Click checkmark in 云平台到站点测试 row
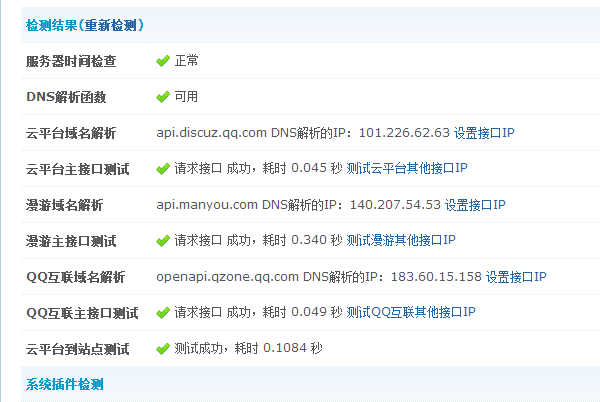 pyautogui.click(x=163, y=348)
